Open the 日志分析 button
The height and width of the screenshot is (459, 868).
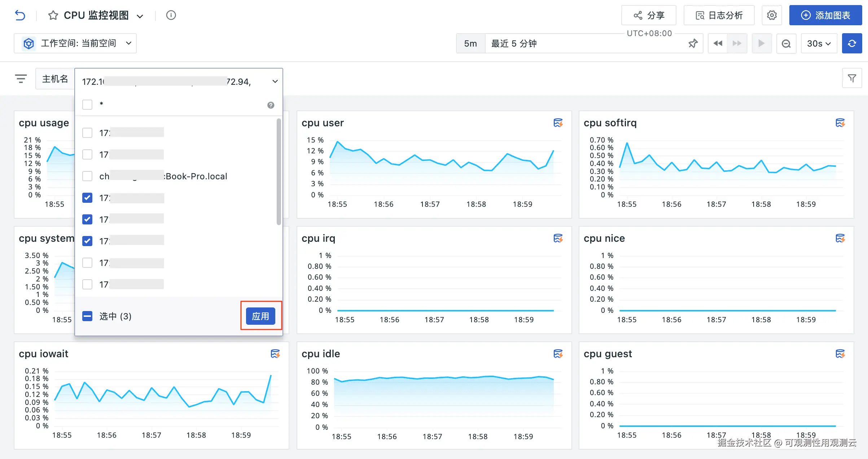pyautogui.click(x=719, y=16)
